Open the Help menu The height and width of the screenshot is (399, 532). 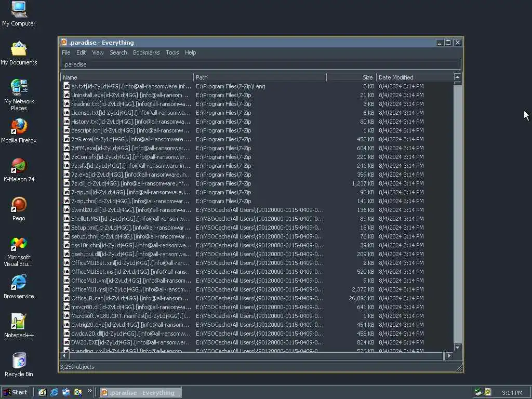[190, 52]
